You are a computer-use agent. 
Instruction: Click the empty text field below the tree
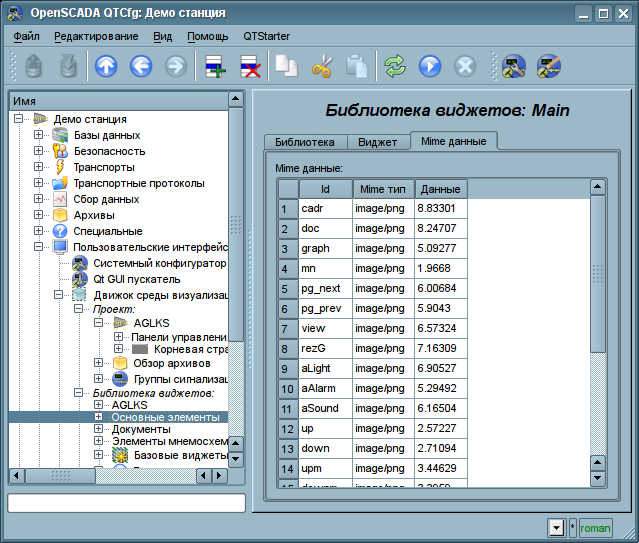click(x=126, y=503)
